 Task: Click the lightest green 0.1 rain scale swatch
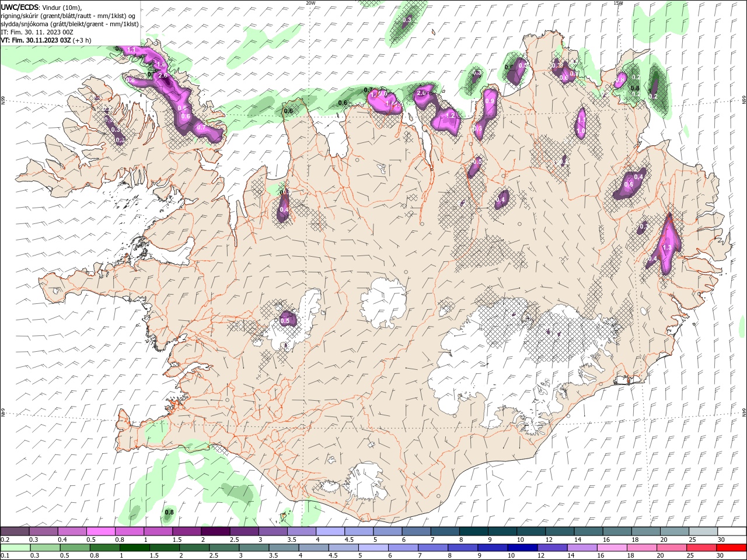click(15, 548)
